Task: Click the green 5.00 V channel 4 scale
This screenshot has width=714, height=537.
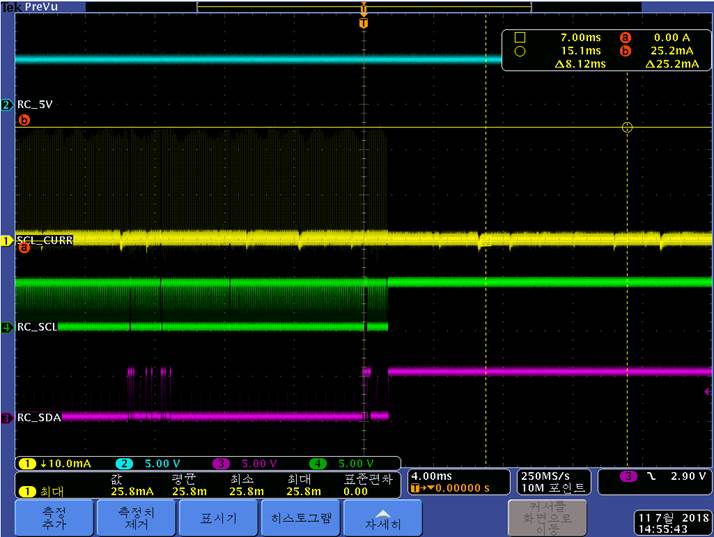Action: point(356,464)
